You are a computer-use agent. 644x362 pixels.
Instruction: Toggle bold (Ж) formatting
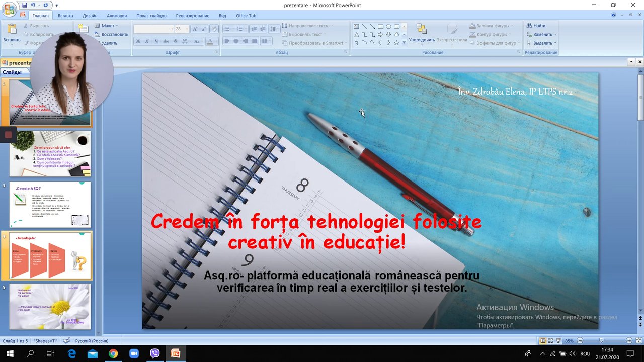138,41
